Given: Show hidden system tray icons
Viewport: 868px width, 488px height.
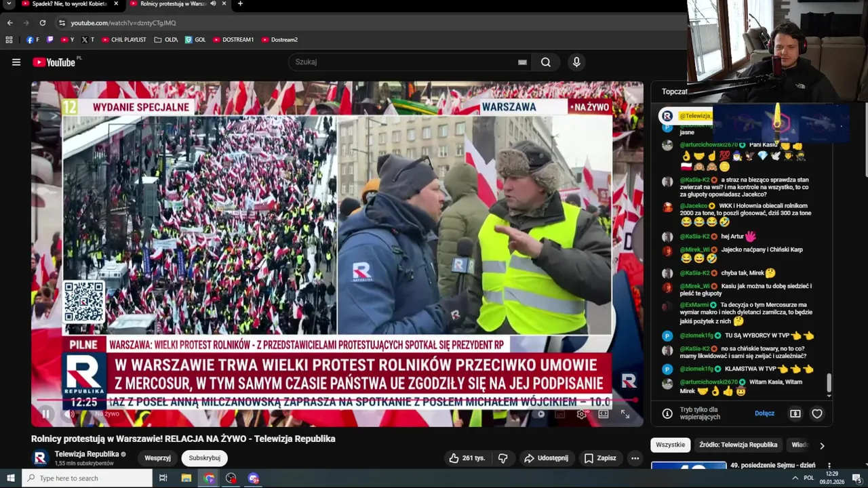Looking at the screenshot, I should point(795,478).
